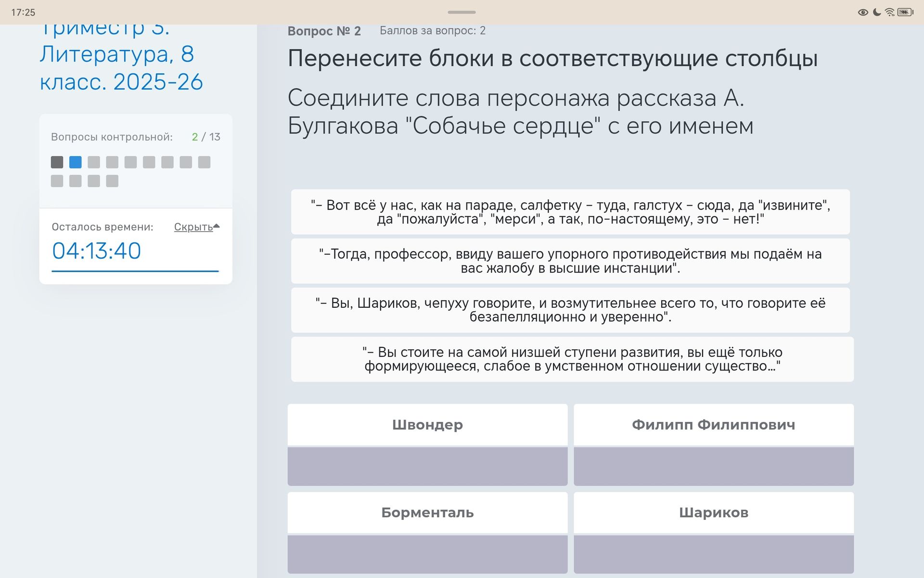Tap the window handle pill at top center
924x578 pixels.
pos(462,12)
